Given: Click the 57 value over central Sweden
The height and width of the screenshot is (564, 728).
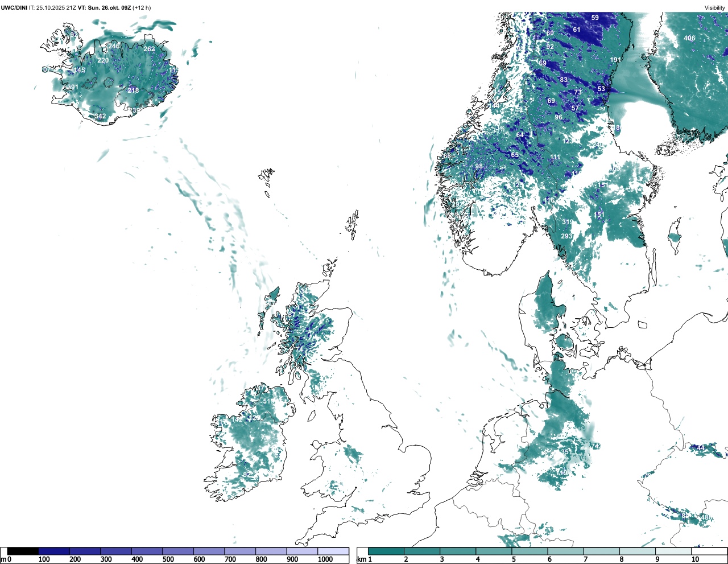Looking at the screenshot, I should click(575, 108).
